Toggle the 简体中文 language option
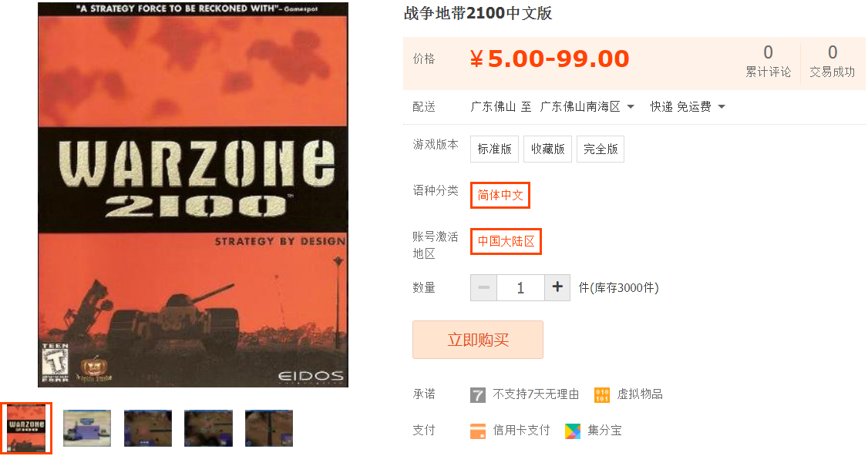This screenshot has height=456, width=868. [x=500, y=196]
